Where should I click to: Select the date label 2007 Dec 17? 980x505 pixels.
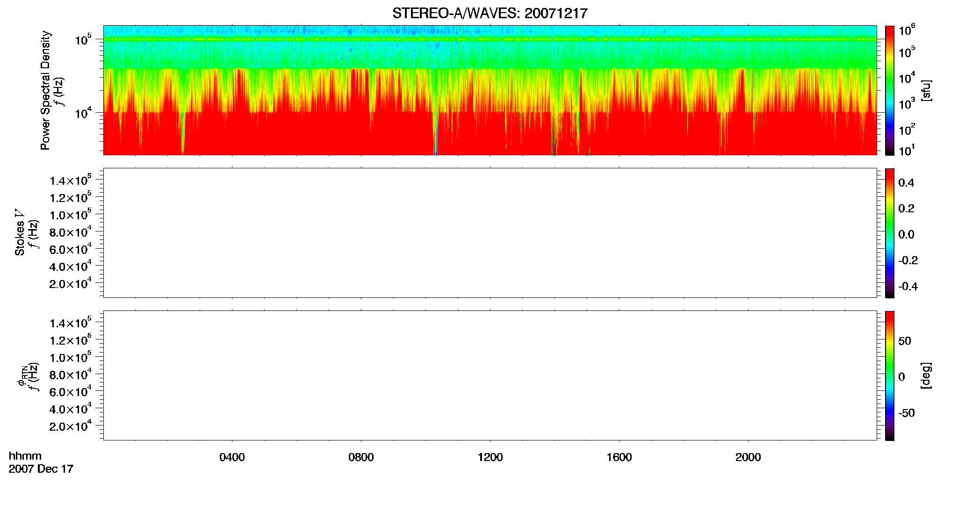(x=41, y=469)
